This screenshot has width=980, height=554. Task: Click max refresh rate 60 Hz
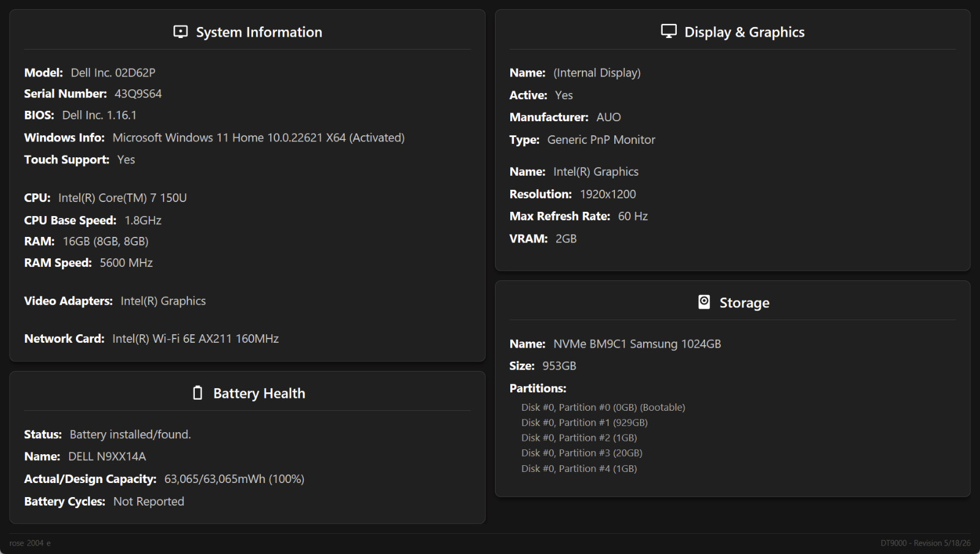point(633,216)
